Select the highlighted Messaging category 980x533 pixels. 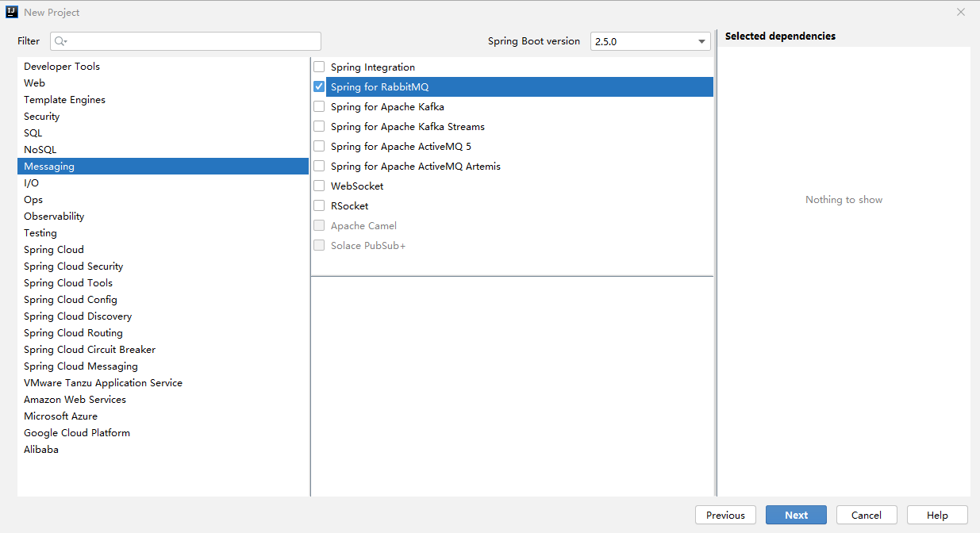pos(163,167)
